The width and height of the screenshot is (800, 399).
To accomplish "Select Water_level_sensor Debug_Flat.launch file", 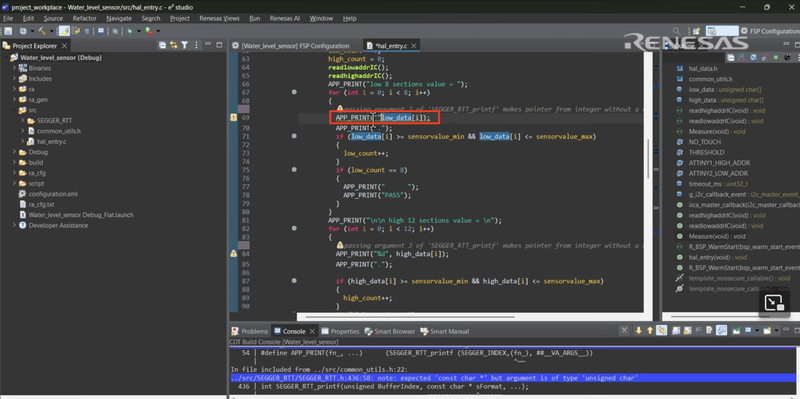I will (x=81, y=215).
